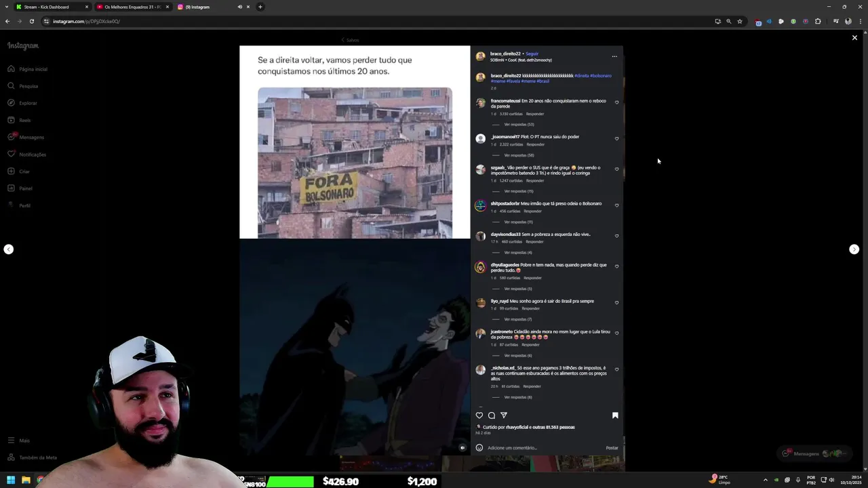Click 3.130 curtidas on francomateussi's comment
This screenshot has width=868, height=488.
511,114
